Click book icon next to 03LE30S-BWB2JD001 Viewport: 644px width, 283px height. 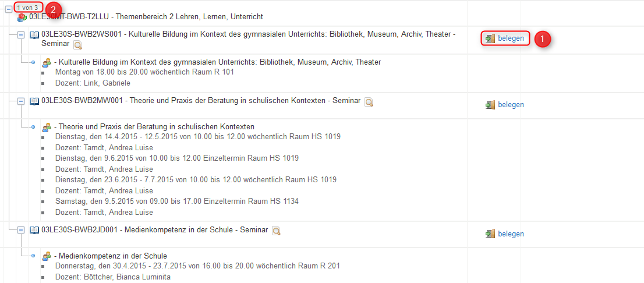pos(34,229)
